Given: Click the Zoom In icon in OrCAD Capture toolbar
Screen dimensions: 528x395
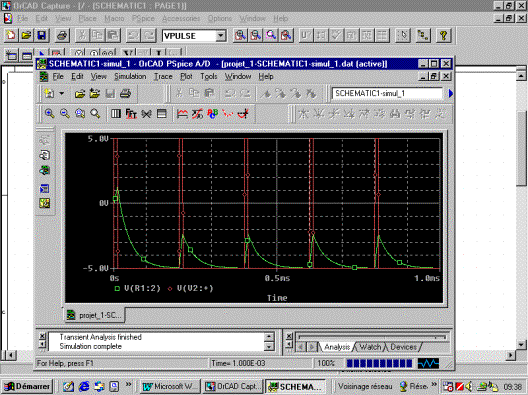Looking at the screenshot, I should (x=240, y=35).
